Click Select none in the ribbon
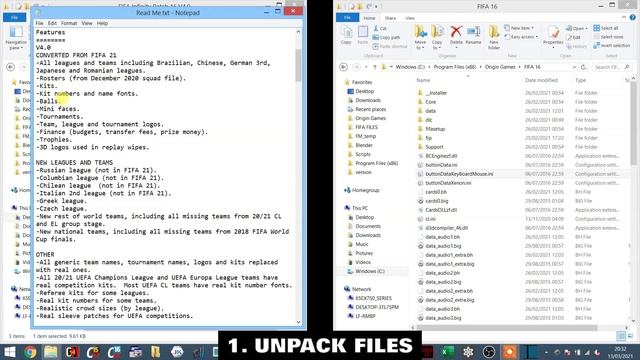The width and height of the screenshot is (640, 360). tap(608, 37)
